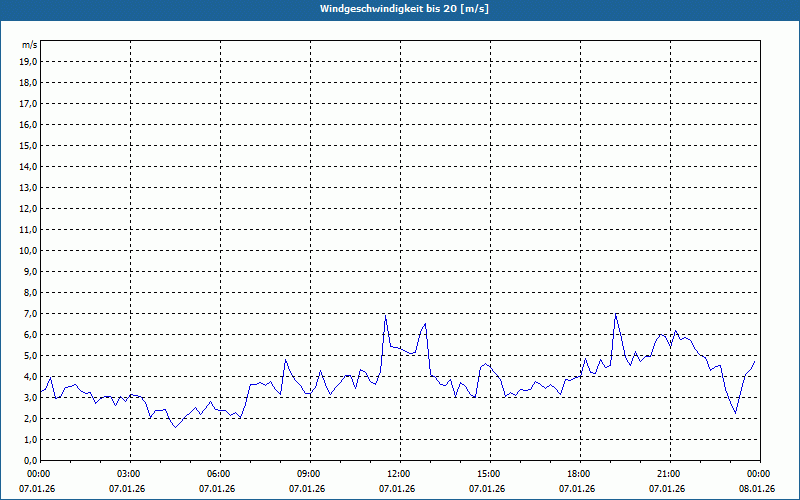Select the 0,0 y-axis label
The height and width of the screenshot is (500, 800).
click(x=30, y=460)
